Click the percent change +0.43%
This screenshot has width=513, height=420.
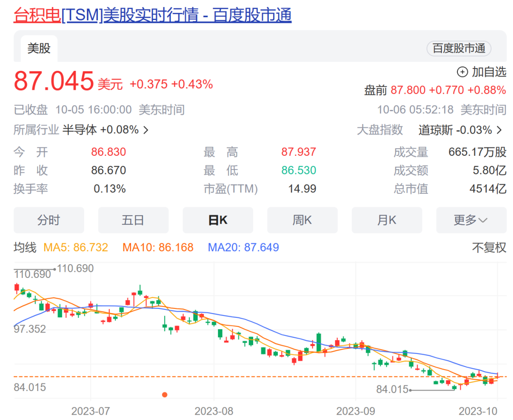(x=192, y=84)
